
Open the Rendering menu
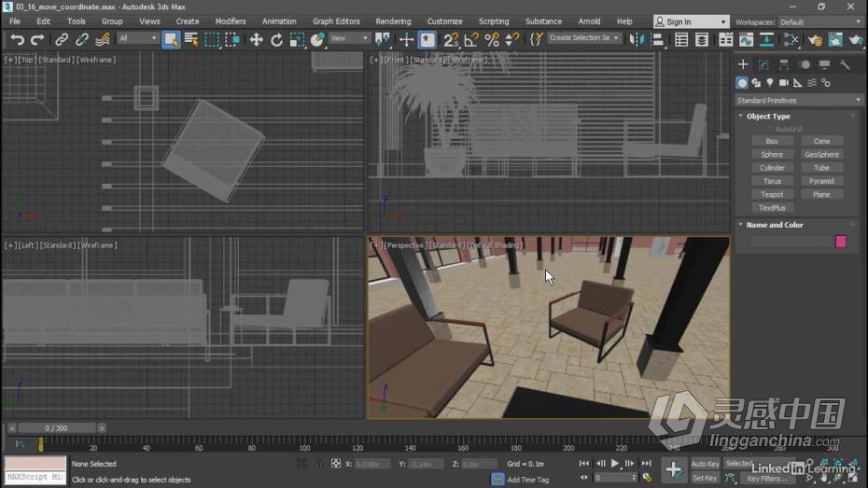[x=393, y=21]
